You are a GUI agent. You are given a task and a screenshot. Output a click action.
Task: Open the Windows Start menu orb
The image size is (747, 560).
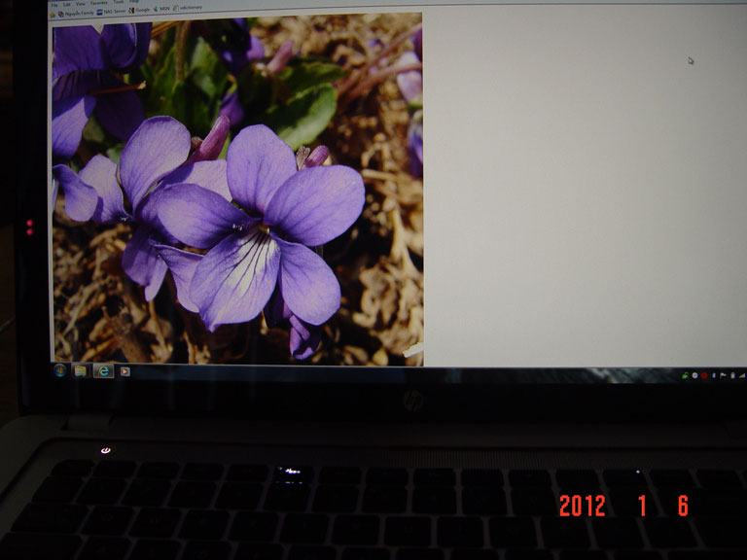60,370
